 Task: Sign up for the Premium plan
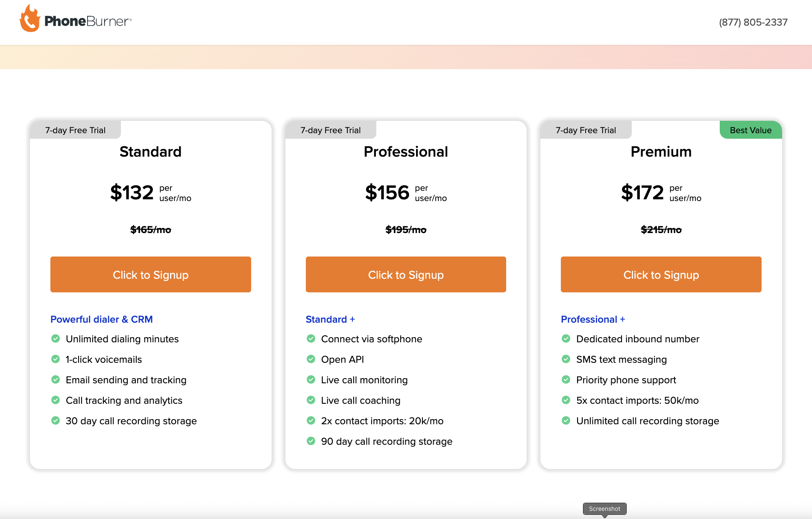tap(661, 274)
